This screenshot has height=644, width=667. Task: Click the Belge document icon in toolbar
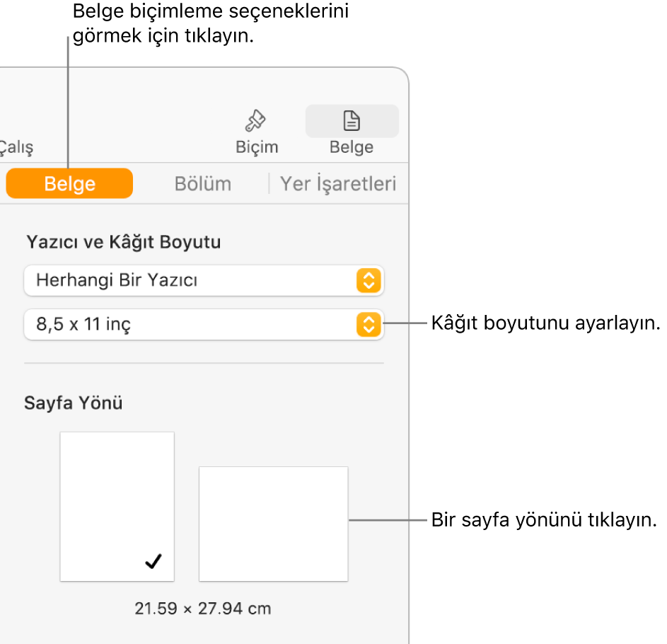click(352, 121)
